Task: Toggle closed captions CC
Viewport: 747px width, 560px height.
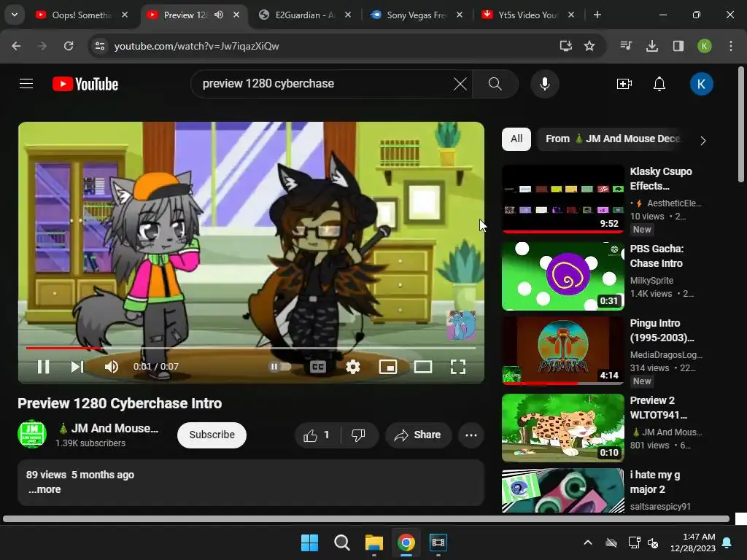Action: coord(318,367)
